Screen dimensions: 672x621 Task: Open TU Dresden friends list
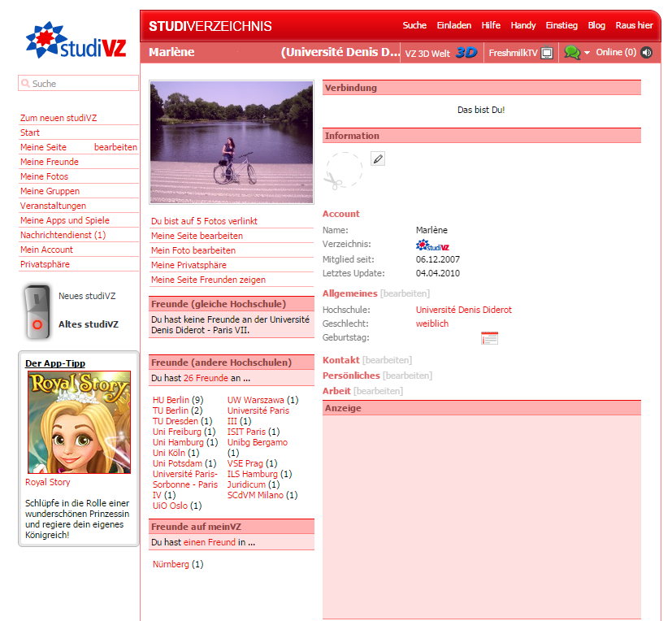(176, 421)
